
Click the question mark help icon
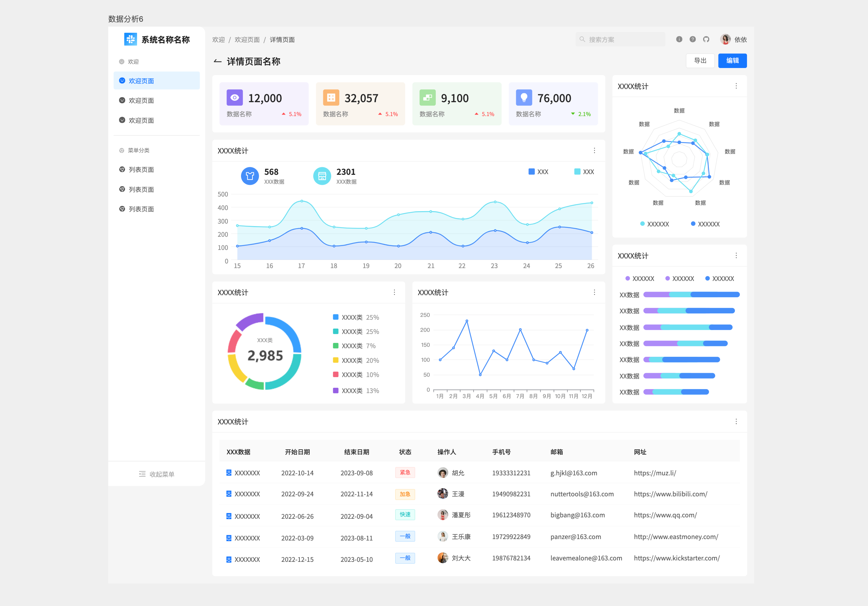692,39
